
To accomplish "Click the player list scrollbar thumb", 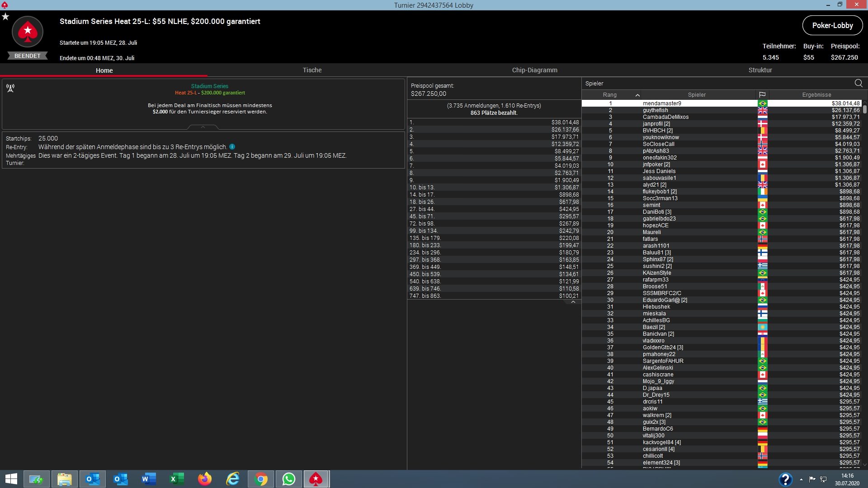I will (864, 109).
